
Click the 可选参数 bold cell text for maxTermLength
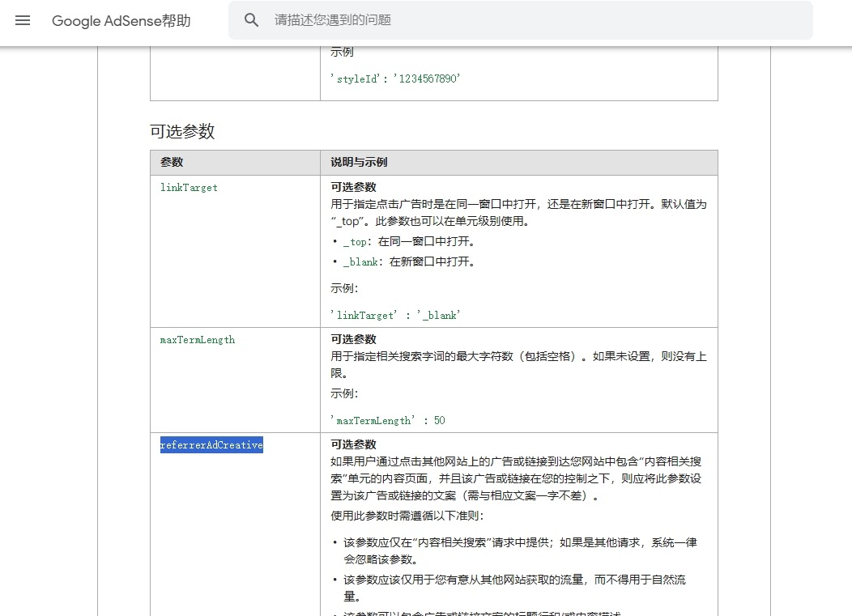pyautogui.click(x=354, y=339)
